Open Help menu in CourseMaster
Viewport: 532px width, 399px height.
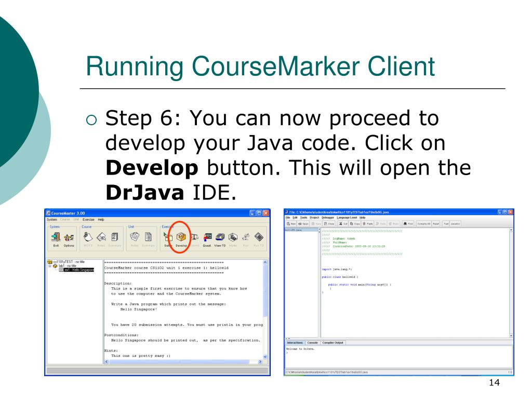(x=101, y=220)
